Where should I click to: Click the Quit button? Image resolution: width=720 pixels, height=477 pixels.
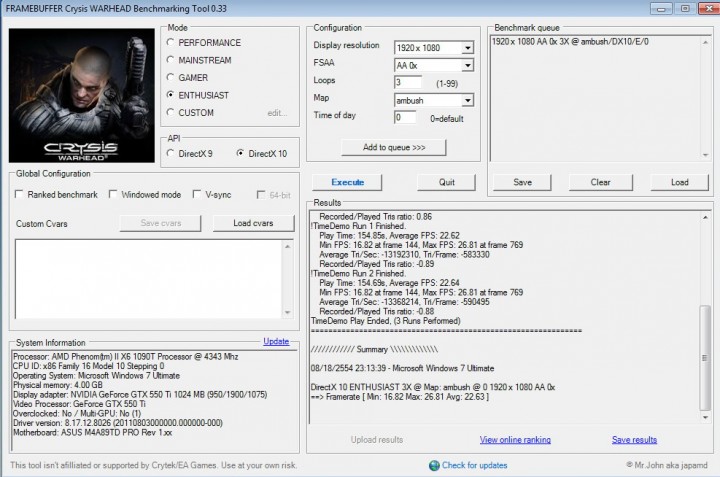click(x=446, y=182)
